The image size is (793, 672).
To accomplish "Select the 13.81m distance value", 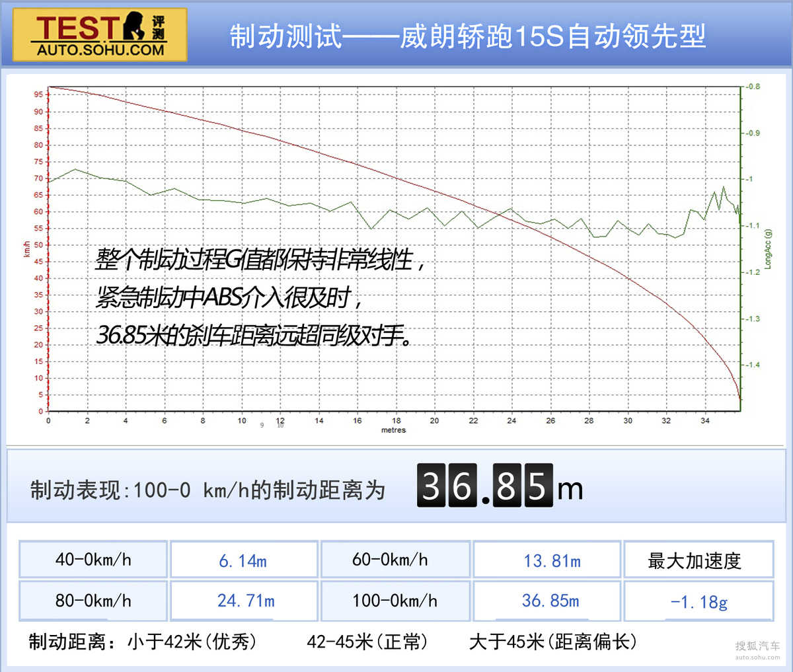I will [x=552, y=561].
